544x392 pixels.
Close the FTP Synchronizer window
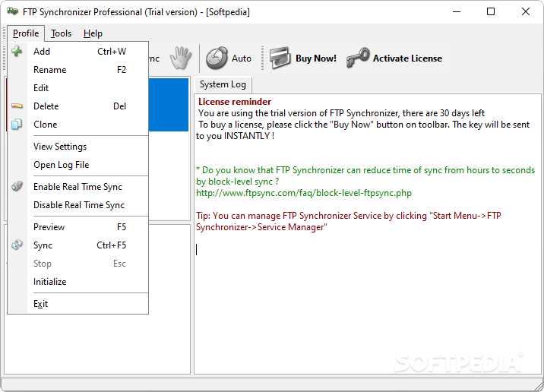[x=526, y=11]
